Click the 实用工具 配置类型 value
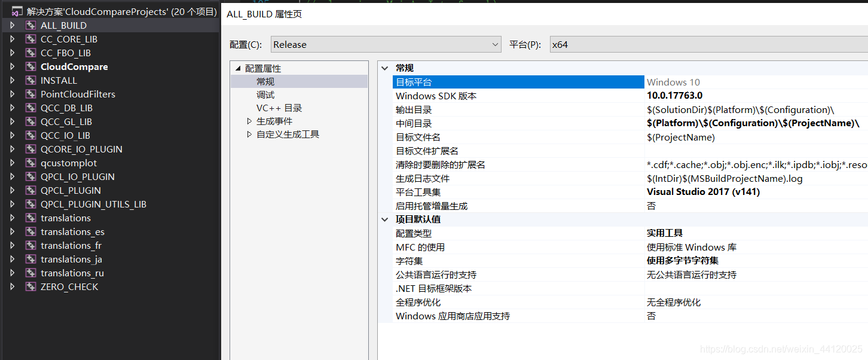The width and height of the screenshot is (868, 360). coord(665,233)
